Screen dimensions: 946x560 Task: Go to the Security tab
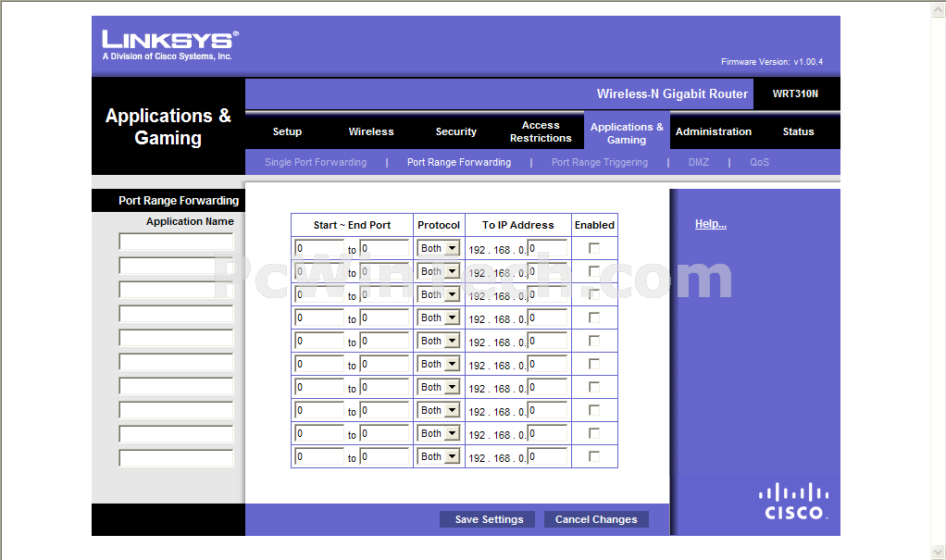point(456,131)
